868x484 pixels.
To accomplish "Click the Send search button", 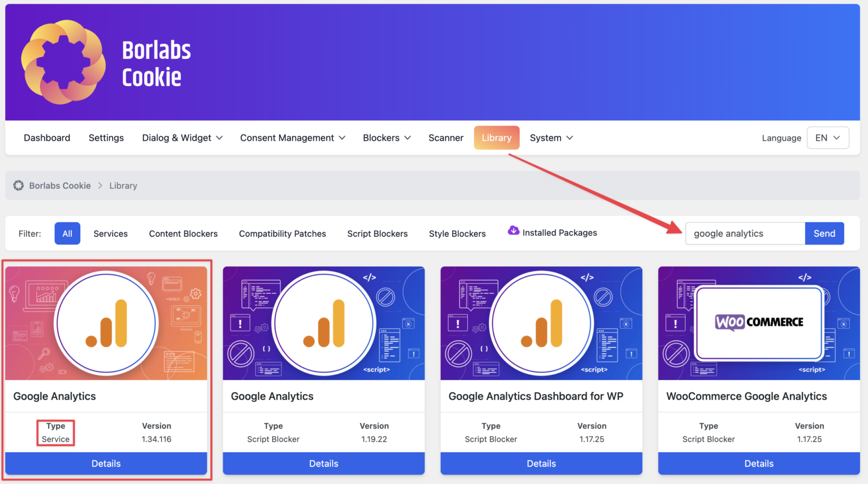I will click(x=824, y=234).
